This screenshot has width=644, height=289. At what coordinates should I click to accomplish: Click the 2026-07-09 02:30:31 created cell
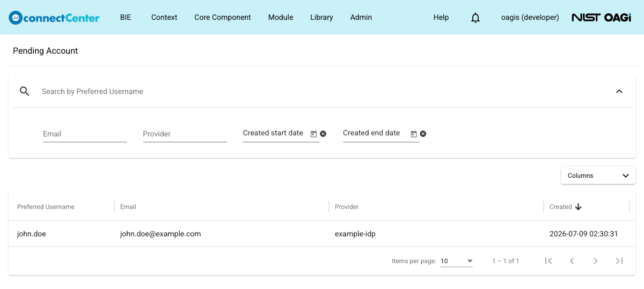584,234
